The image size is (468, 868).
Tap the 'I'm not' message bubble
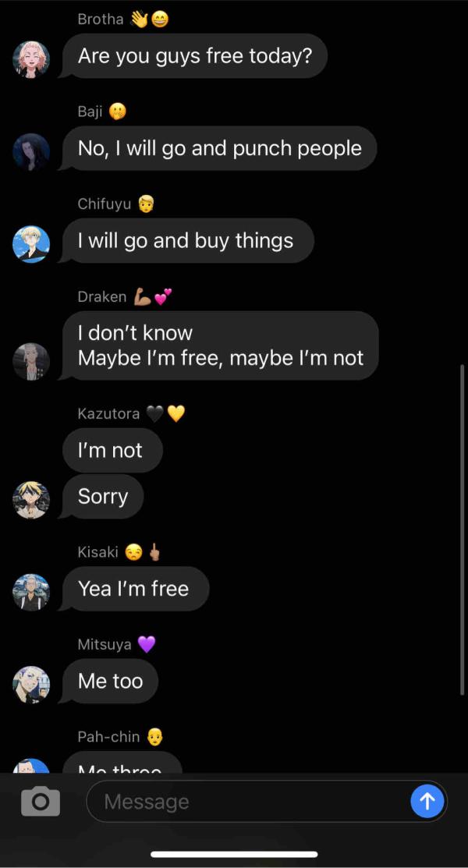(x=112, y=450)
